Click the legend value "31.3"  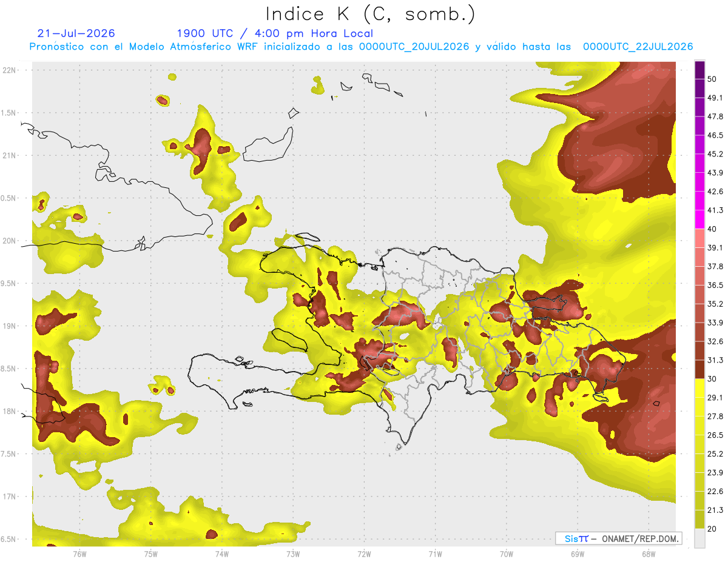click(716, 361)
